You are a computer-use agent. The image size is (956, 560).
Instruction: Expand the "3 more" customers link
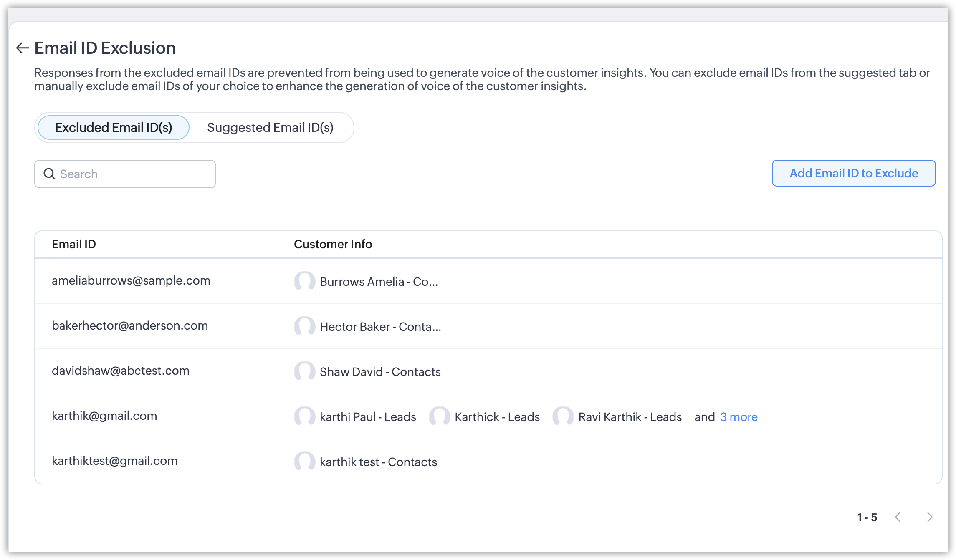738,417
